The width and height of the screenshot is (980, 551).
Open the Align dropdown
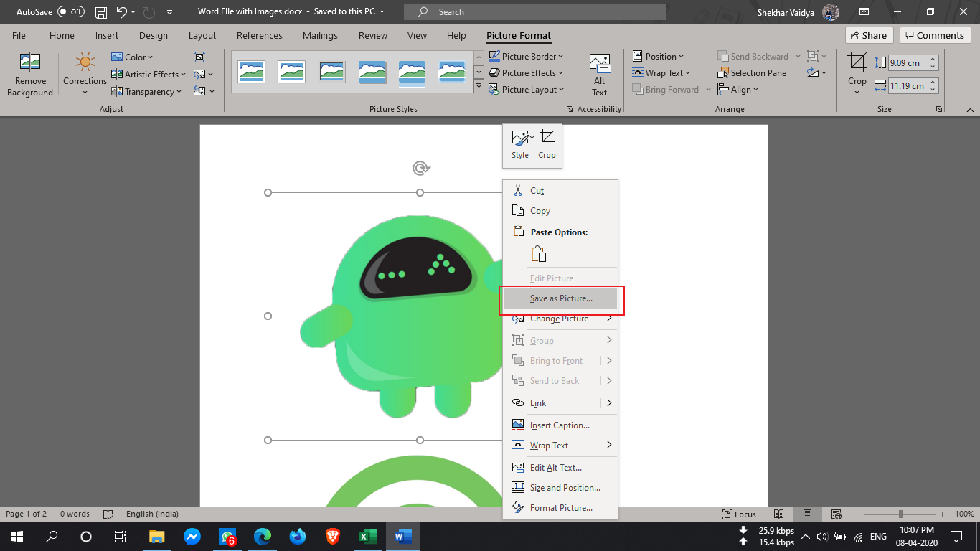[x=738, y=90]
